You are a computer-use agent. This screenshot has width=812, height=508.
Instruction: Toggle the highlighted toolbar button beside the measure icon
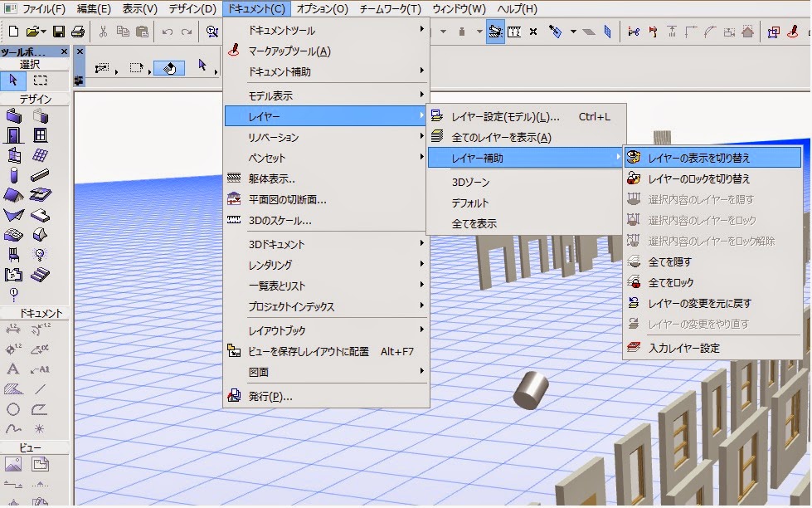click(495, 32)
